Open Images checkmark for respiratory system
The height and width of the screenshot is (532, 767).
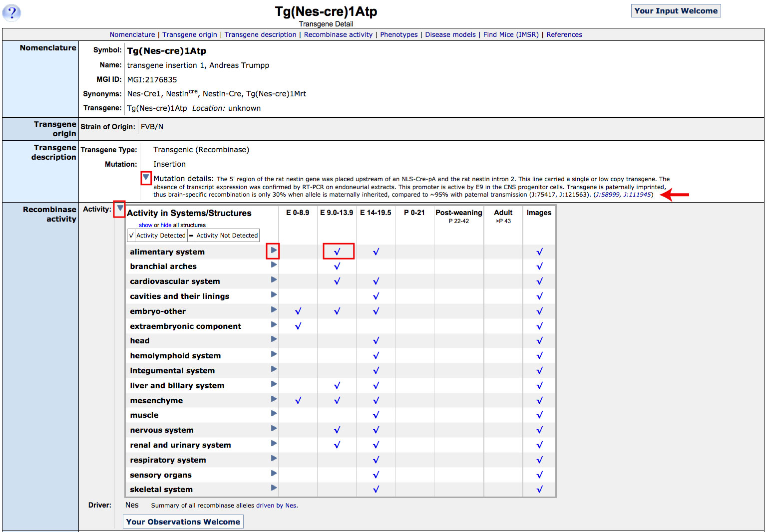point(539,460)
